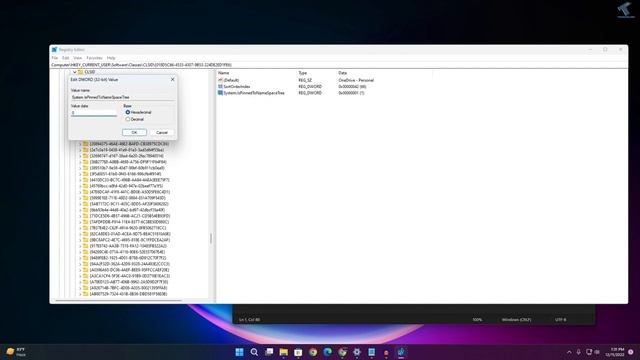
Task: Click the Registry Editor title bar icon
Action: pyautogui.click(x=54, y=49)
